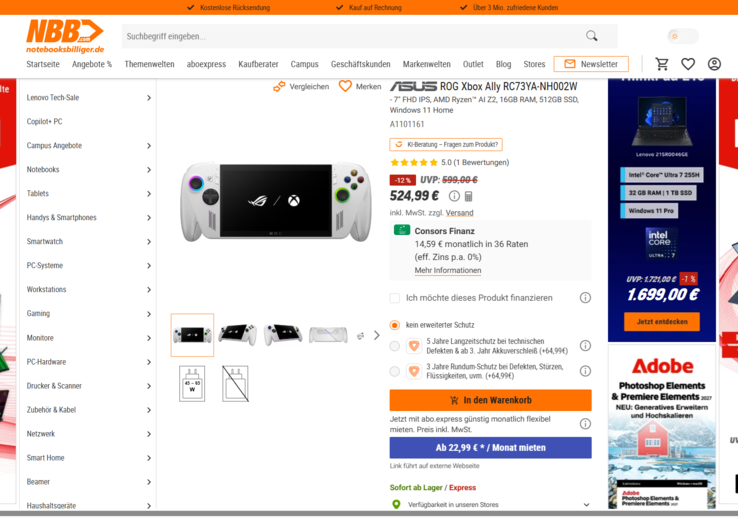
Task: Expand the Notebooks category chevron
Action: coord(149,170)
